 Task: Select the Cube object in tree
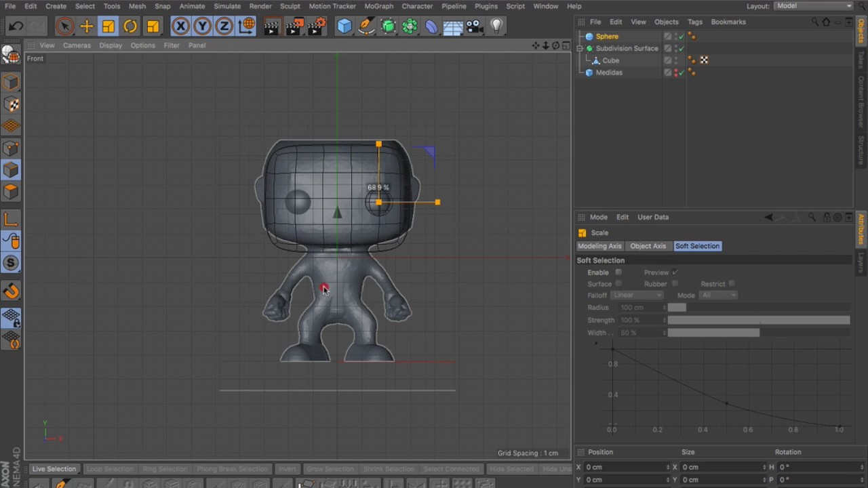tap(610, 60)
